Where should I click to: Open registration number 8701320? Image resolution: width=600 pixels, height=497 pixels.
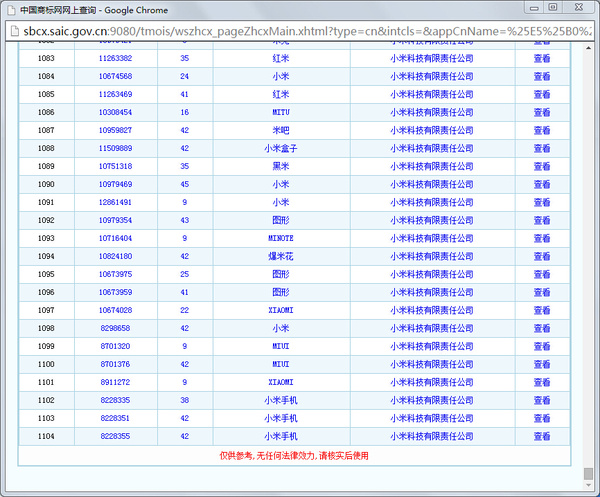[116, 346]
